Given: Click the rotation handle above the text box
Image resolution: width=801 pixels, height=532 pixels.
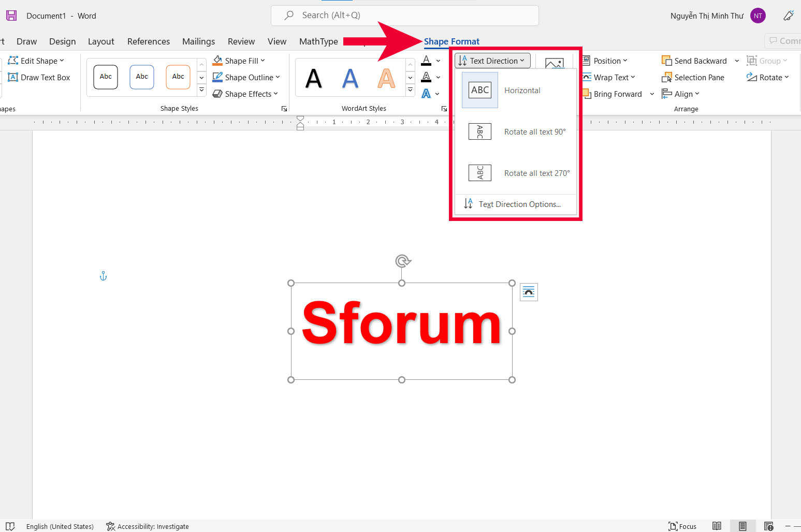Looking at the screenshot, I should [x=402, y=261].
